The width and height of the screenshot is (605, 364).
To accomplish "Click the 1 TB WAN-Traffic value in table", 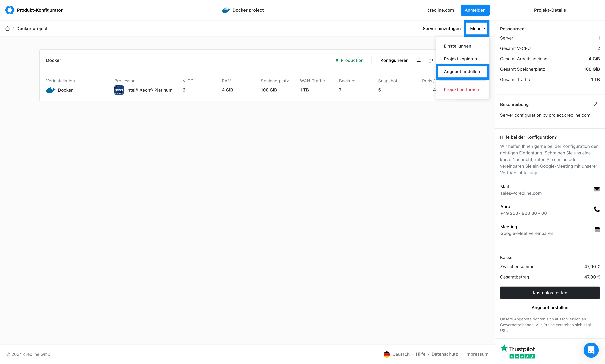I will (x=304, y=90).
